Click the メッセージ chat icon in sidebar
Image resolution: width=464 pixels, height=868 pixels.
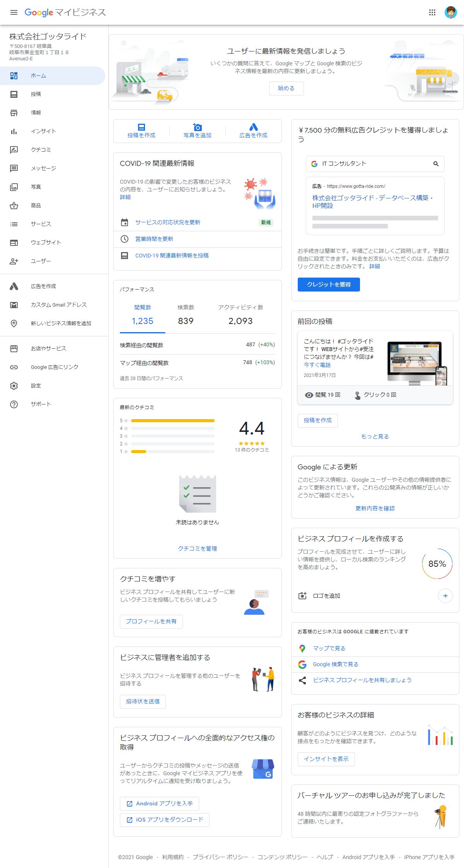[x=14, y=169]
